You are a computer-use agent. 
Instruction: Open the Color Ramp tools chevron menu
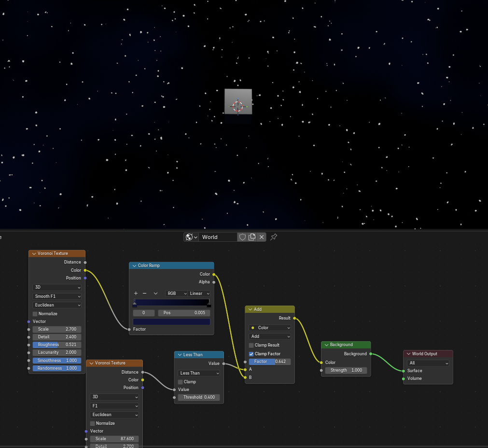pyautogui.click(x=155, y=293)
